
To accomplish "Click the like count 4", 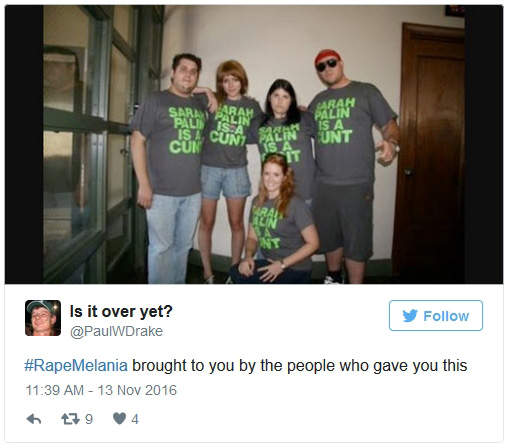I will tap(135, 419).
